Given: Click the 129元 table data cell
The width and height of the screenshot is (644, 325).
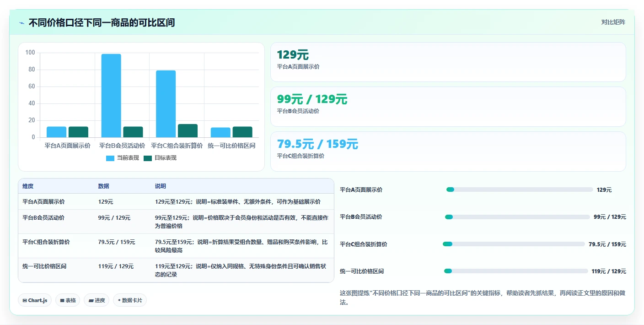Looking at the screenshot, I should point(106,201).
